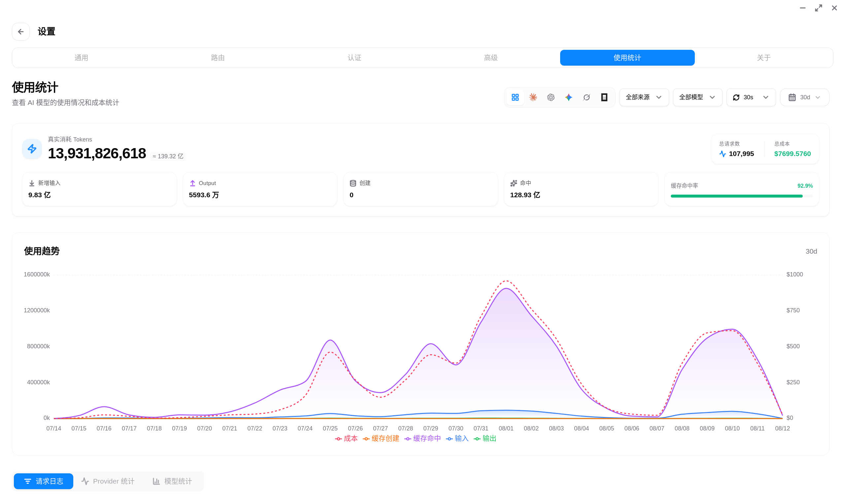Filter by the Grok slashed-circle icon
Image resolution: width=845 pixels, height=504 pixels.
click(587, 98)
